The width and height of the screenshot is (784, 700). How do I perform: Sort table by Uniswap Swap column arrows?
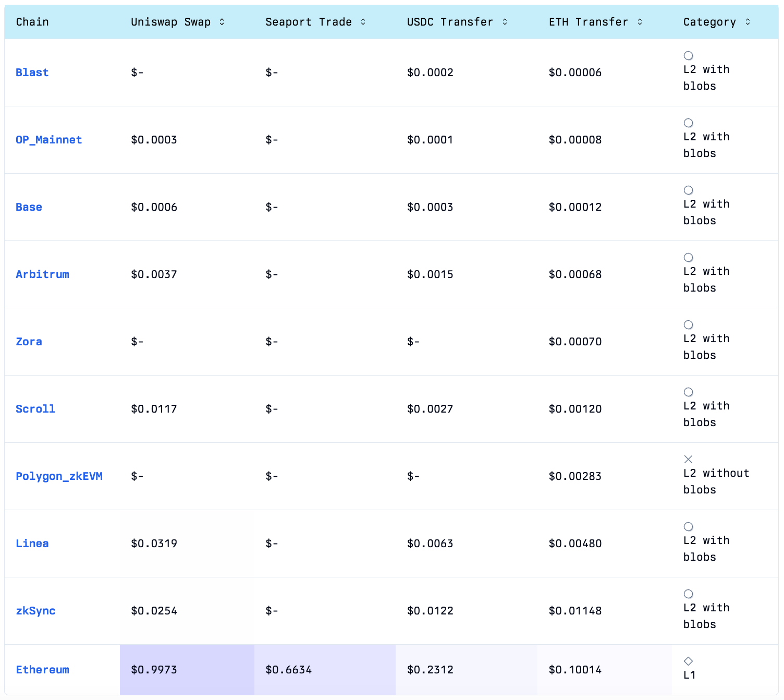pos(222,22)
